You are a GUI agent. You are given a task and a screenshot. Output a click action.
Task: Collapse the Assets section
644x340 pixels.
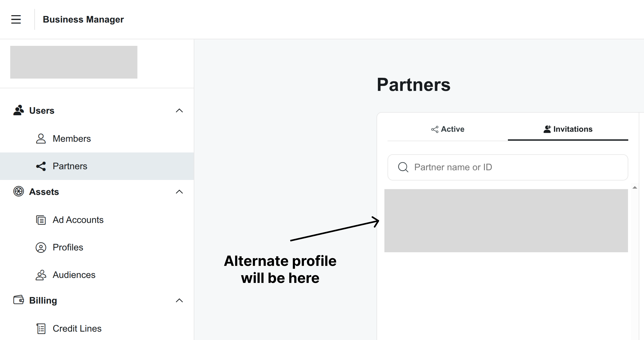click(x=179, y=191)
